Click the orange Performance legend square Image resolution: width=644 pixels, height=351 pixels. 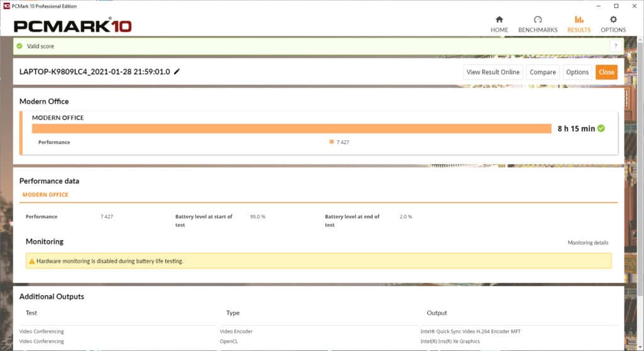(331, 142)
